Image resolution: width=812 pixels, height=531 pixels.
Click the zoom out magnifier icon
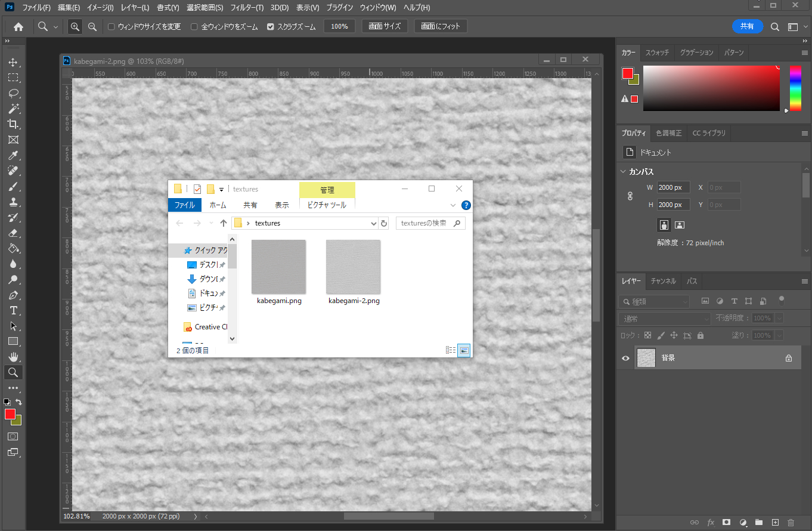pos(92,27)
